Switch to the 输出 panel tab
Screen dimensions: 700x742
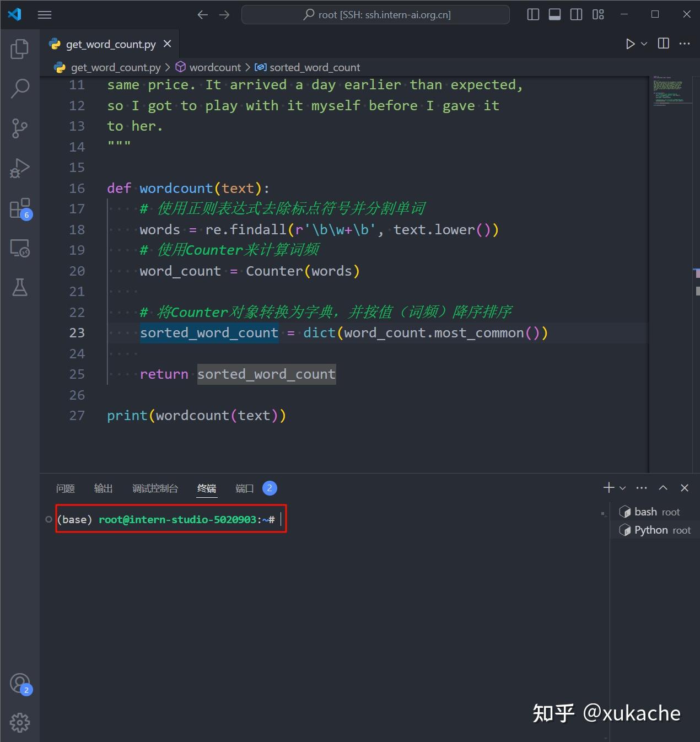pos(103,488)
